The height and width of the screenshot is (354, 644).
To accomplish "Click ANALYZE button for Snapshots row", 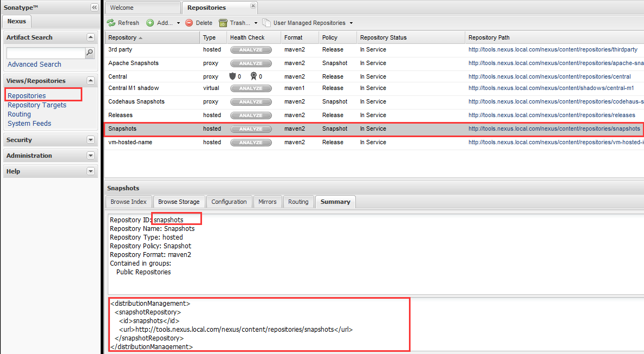I will [x=251, y=129].
